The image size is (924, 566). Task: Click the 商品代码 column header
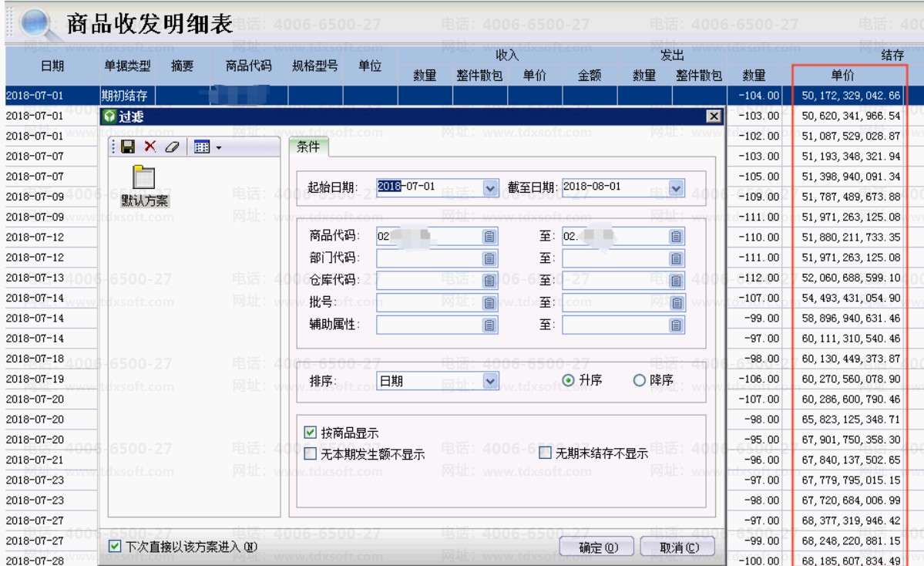click(x=249, y=66)
